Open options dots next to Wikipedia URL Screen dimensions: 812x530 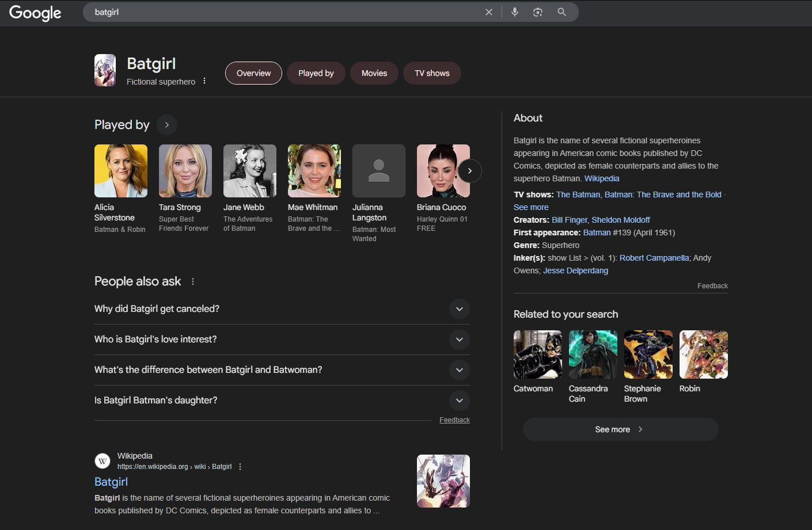240,467
